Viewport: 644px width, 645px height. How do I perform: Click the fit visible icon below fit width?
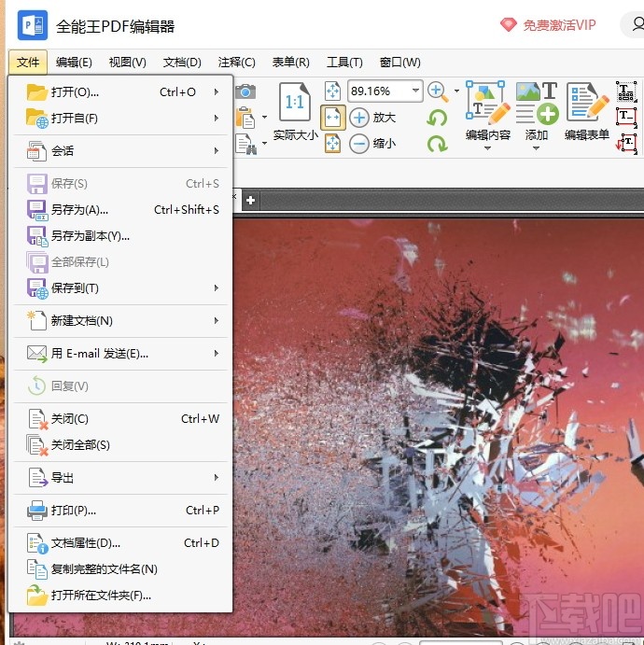pyautogui.click(x=332, y=144)
